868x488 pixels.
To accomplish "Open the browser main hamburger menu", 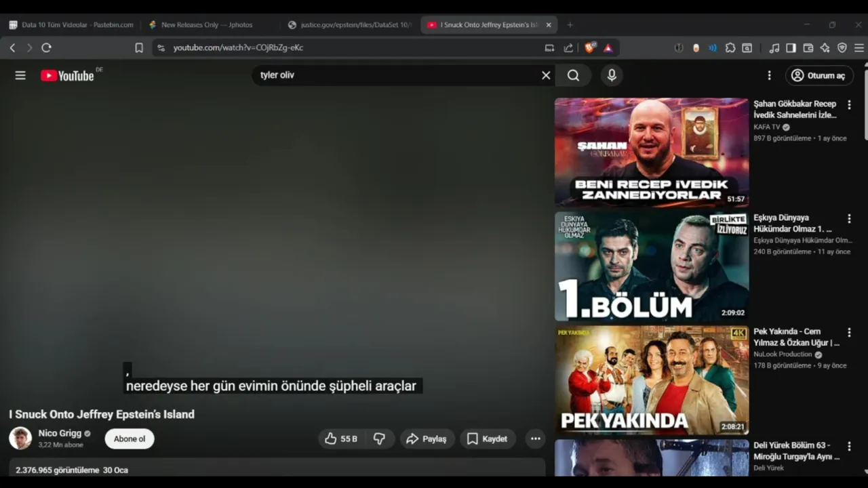I will [859, 47].
